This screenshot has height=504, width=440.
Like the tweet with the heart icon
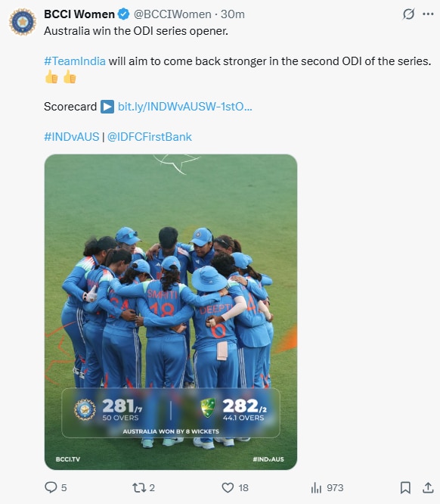[x=228, y=487]
